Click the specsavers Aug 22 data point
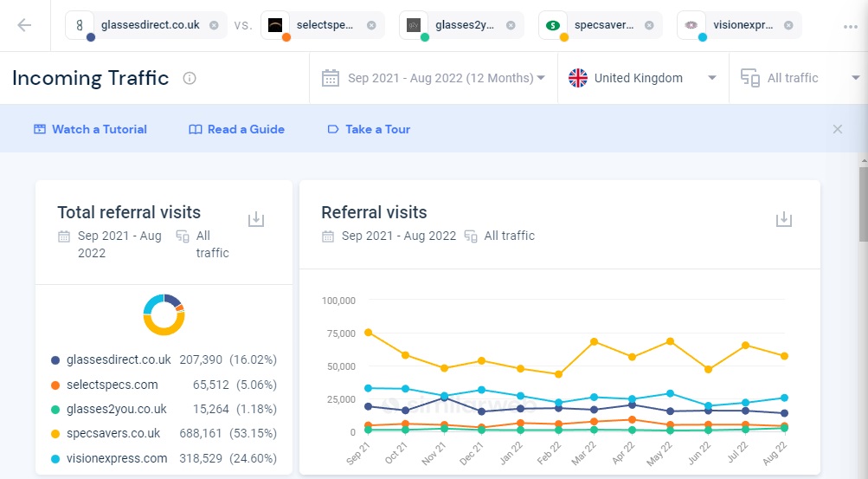 point(784,356)
